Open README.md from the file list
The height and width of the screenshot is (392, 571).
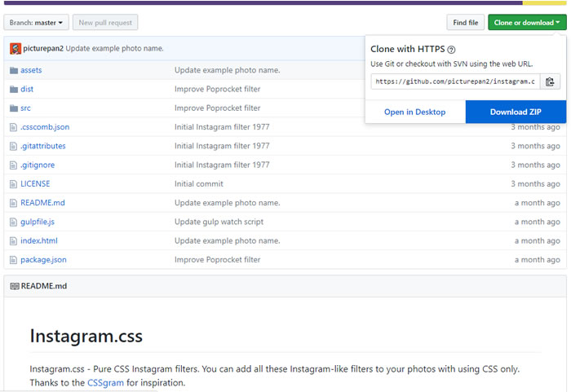(42, 203)
